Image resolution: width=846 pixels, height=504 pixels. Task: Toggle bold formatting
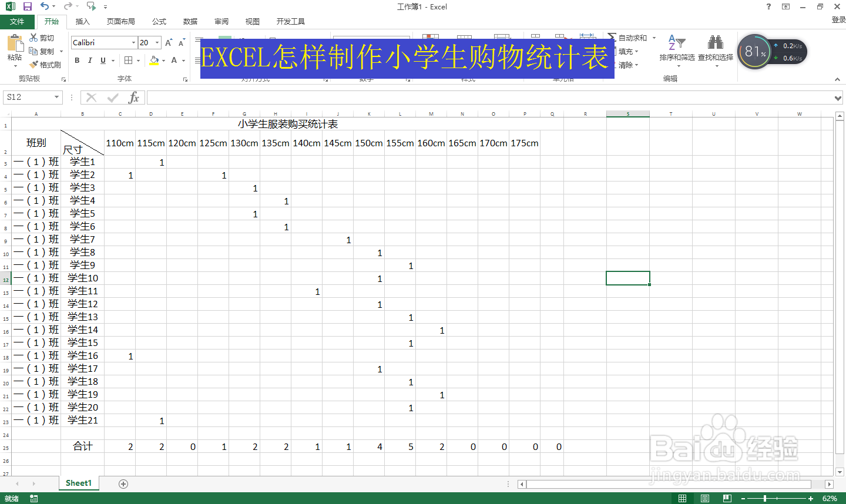(x=76, y=61)
